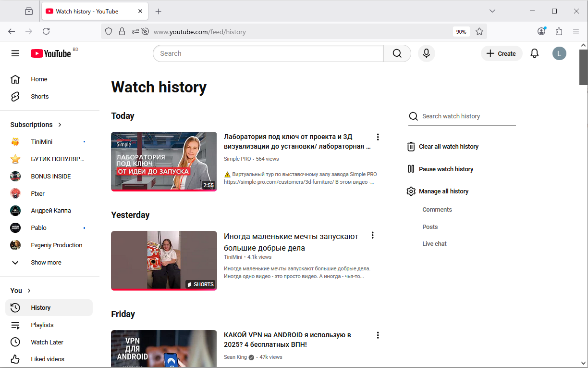Open a new browser tab
Image resolution: width=588 pixels, height=368 pixels.
coord(159,11)
